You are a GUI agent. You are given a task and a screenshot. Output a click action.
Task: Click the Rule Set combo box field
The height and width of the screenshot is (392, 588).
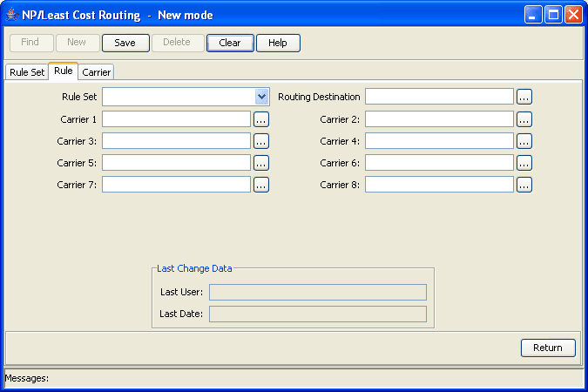point(186,97)
